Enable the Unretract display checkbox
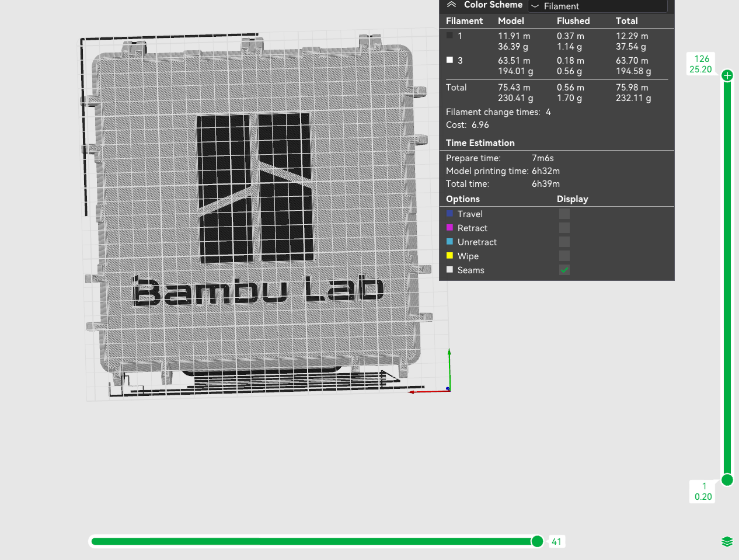This screenshot has height=560, width=739. [564, 242]
